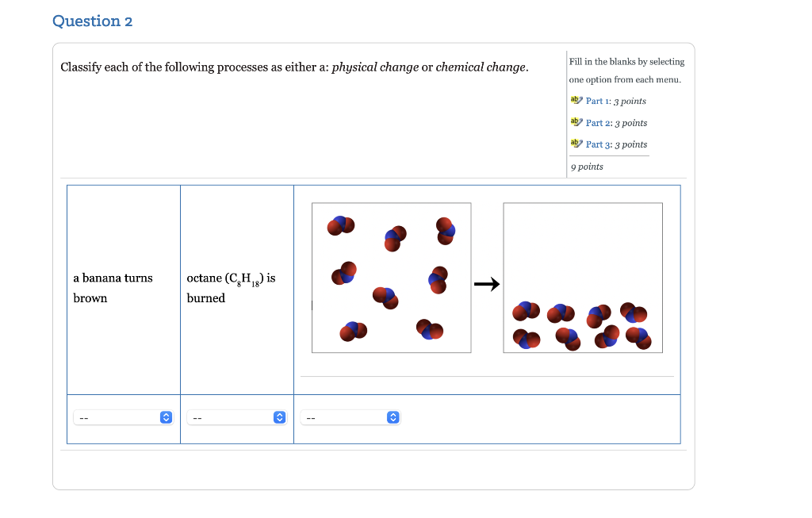The image size is (812, 518).
Task: Click the ab pencil icon beside Part 2
Action: pyautogui.click(x=576, y=122)
